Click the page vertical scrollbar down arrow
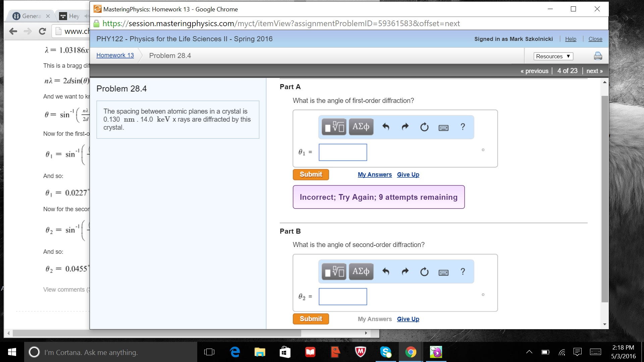Screen dimensions: 644x362 click(605, 324)
